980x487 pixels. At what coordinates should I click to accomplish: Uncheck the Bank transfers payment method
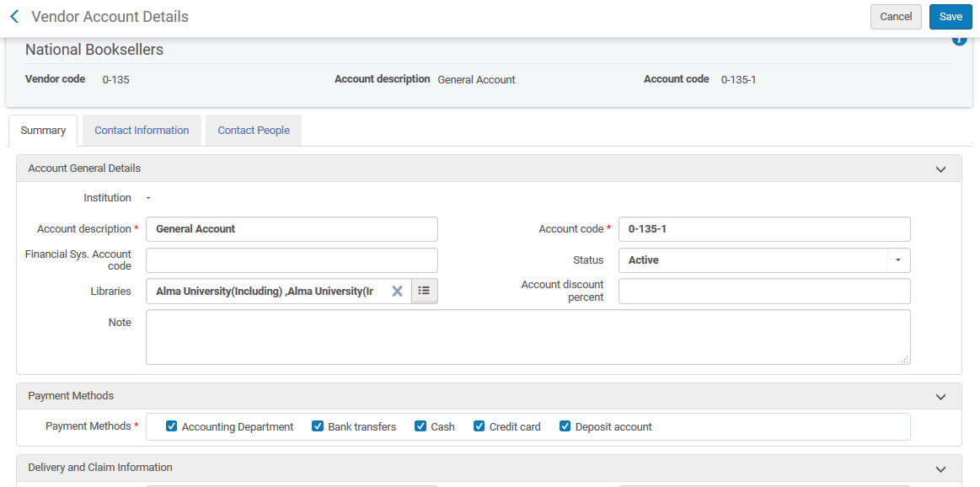tap(318, 426)
